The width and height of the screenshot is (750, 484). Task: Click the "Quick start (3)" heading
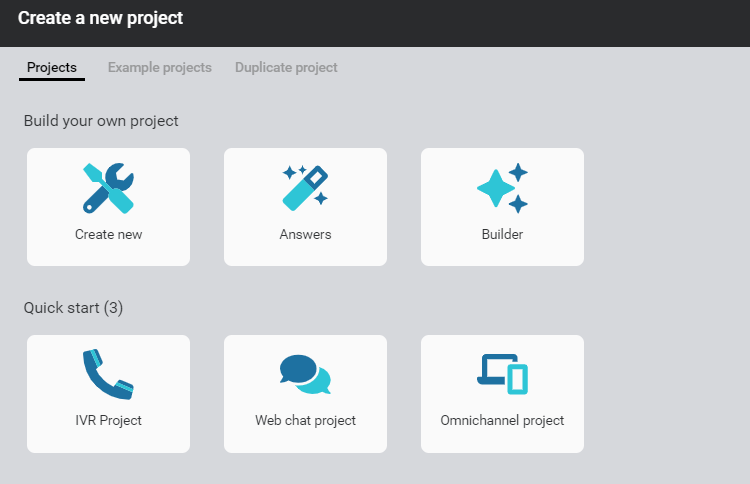tap(73, 308)
